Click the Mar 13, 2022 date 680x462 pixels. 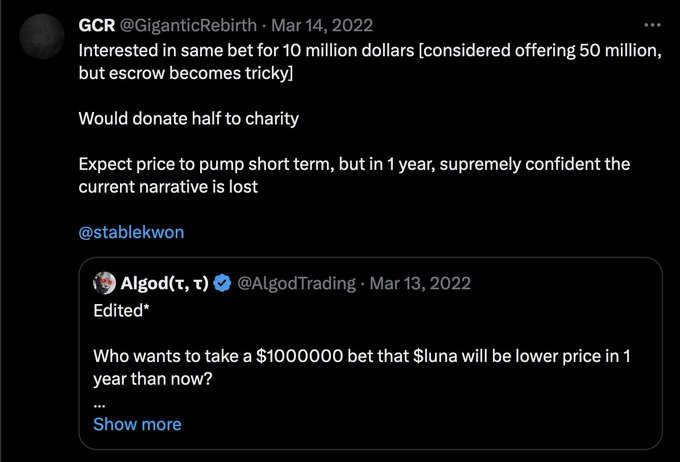point(416,283)
